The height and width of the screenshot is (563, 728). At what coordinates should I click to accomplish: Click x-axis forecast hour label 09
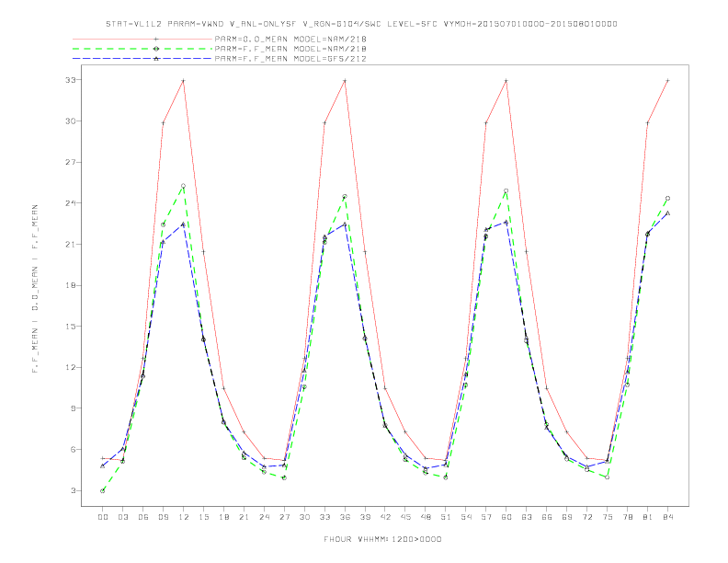click(163, 517)
